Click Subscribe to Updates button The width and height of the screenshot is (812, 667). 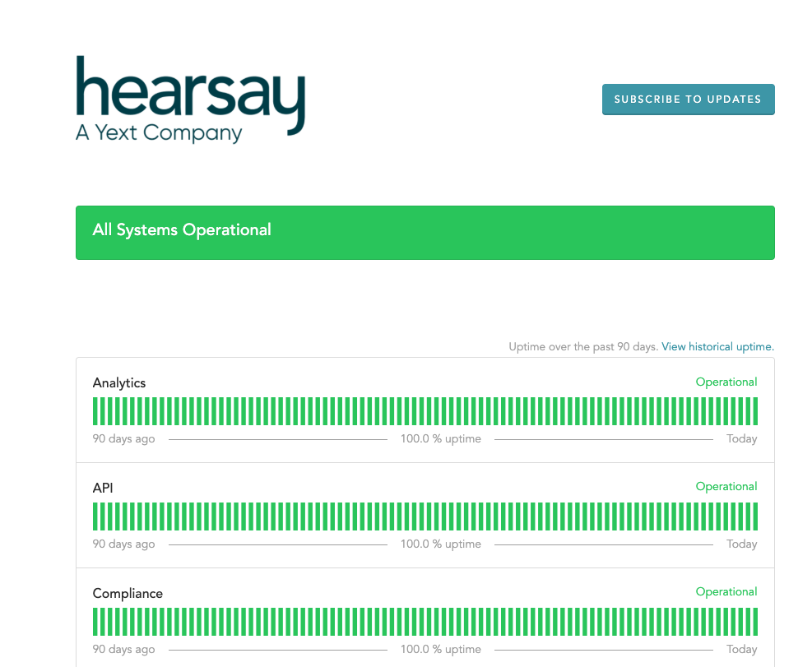(689, 100)
